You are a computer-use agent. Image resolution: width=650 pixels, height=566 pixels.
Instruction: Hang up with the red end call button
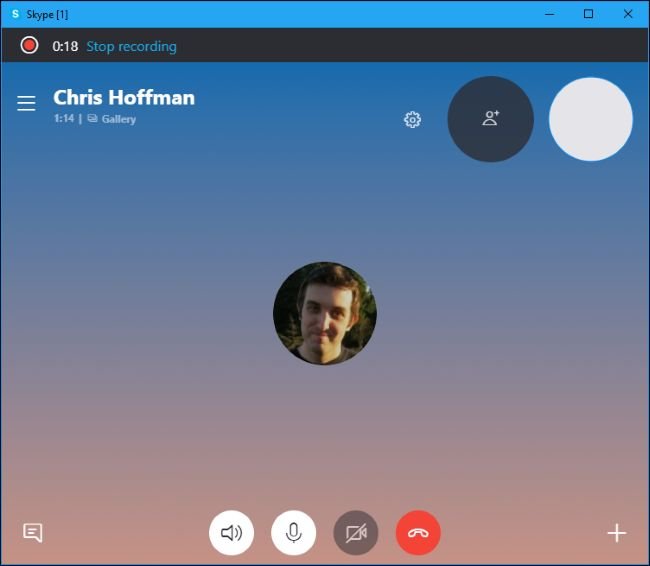click(418, 533)
